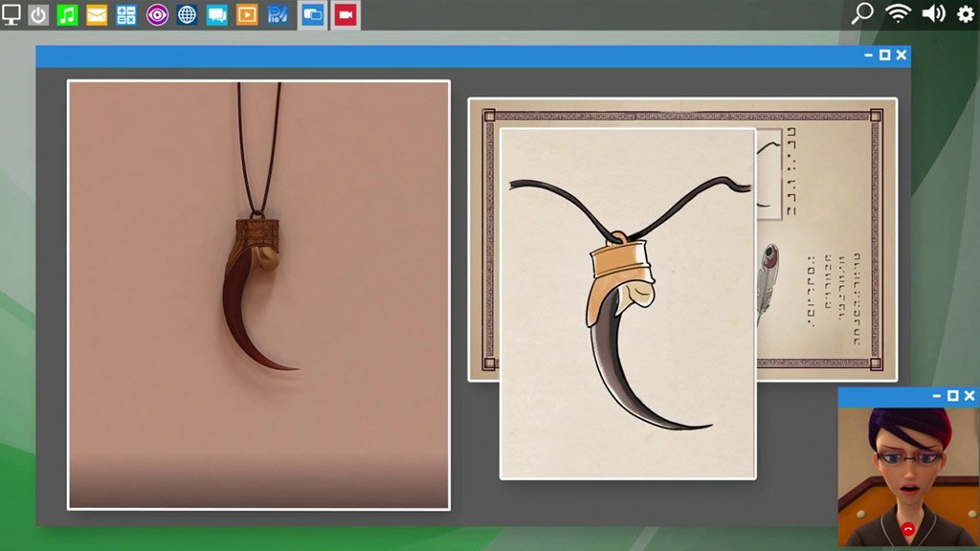Image resolution: width=980 pixels, height=551 pixels.
Task: Select the talon pendant ink drawing
Action: click(x=628, y=304)
